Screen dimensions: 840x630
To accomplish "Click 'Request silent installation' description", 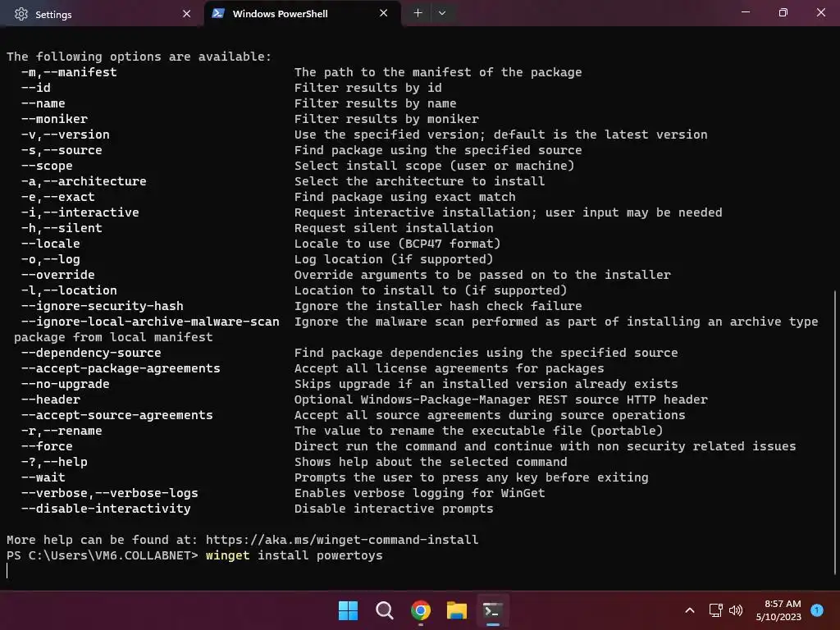I will (394, 228).
